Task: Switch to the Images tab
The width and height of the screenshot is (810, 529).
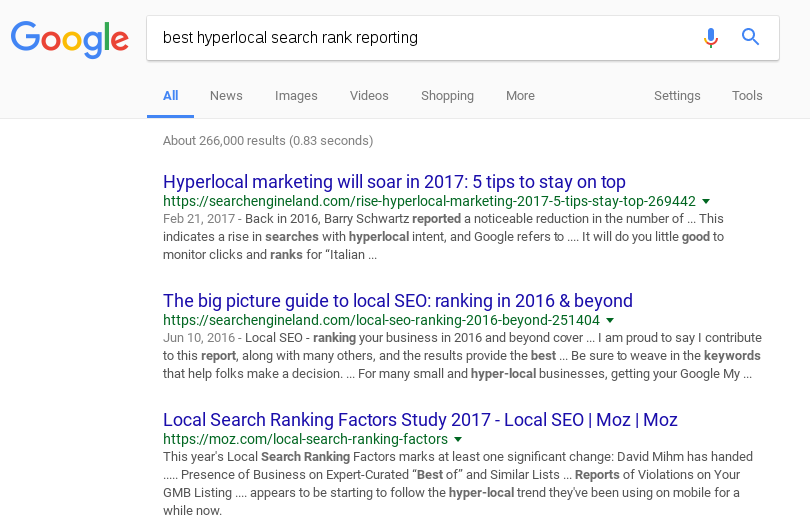Action: [296, 96]
